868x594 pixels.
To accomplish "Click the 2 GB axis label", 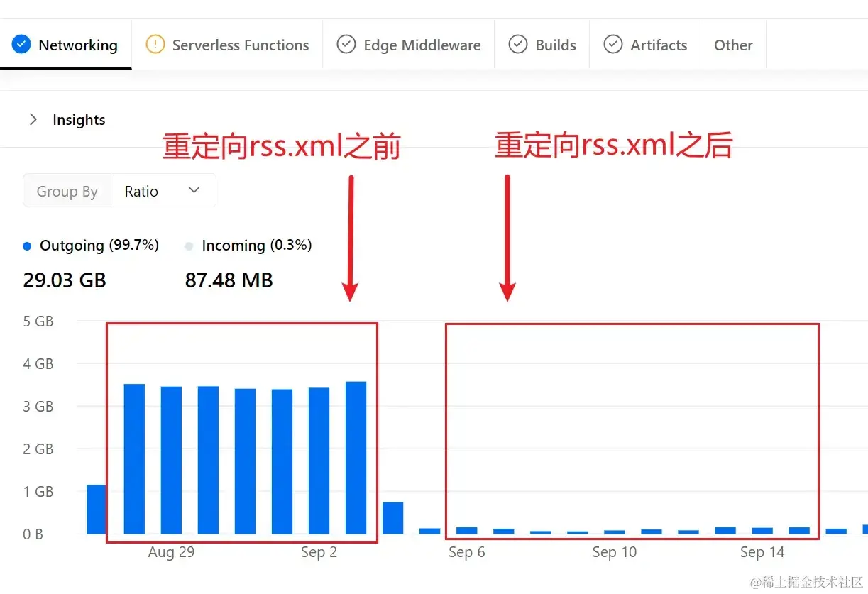I will click(38, 449).
